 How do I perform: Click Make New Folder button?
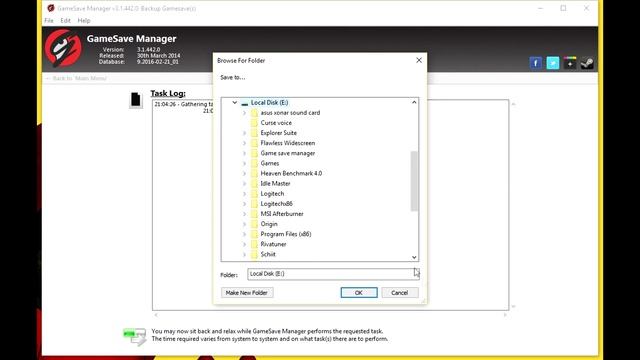[x=247, y=293]
